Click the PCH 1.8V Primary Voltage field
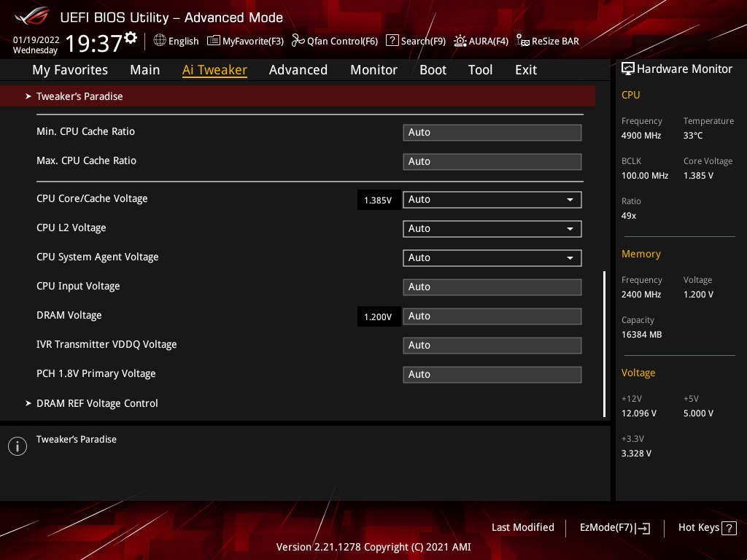747x560 pixels. tap(492, 374)
